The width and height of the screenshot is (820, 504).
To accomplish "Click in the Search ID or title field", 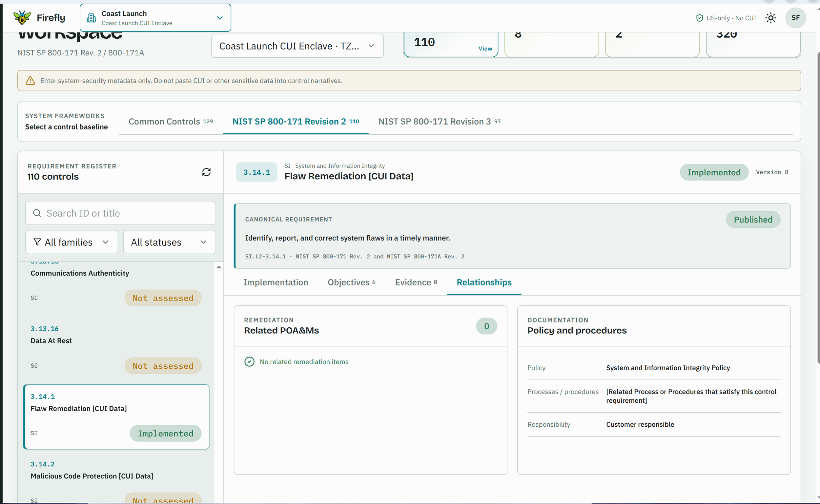I will pos(120,213).
